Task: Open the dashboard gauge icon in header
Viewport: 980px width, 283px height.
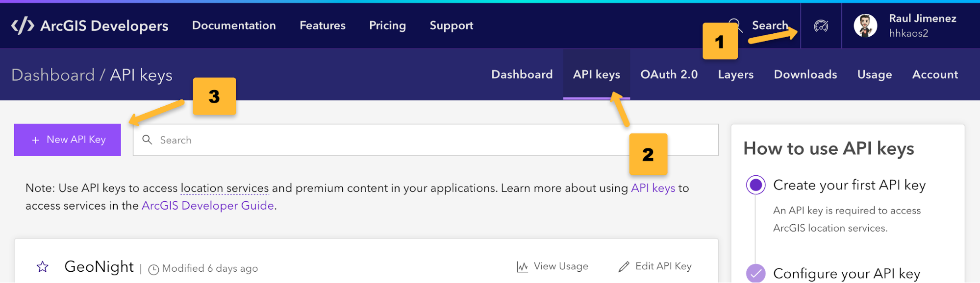Action: pyautogui.click(x=821, y=26)
